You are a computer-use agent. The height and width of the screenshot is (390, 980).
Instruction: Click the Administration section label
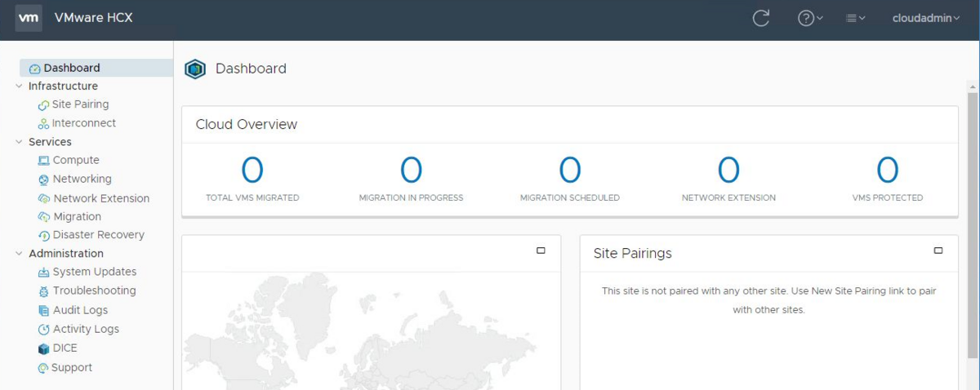click(66, 253)
